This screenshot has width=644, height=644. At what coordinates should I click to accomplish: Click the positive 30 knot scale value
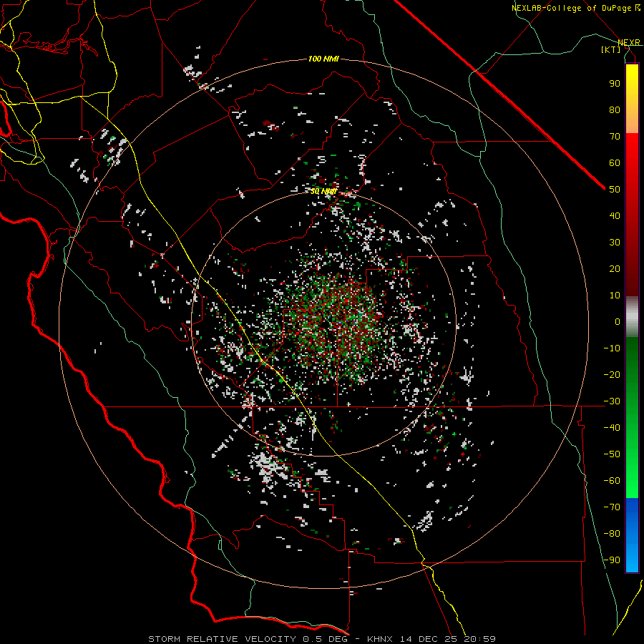coord(615,243)
